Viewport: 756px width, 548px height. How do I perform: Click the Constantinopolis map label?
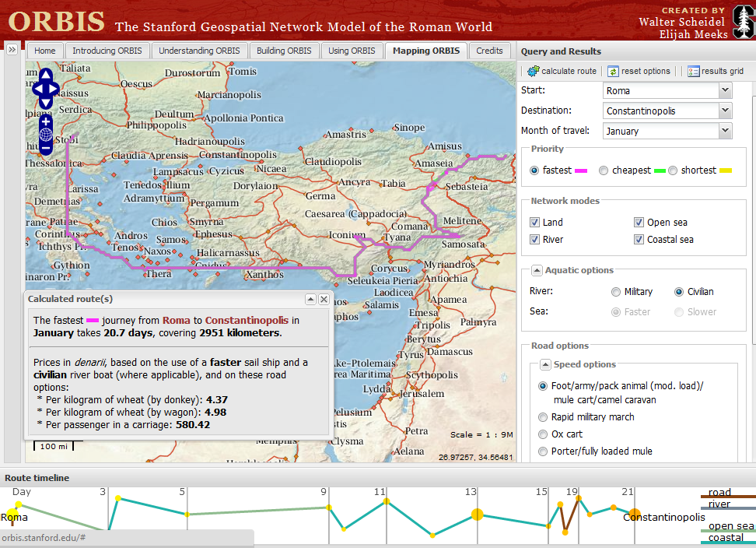coord(238,154)
